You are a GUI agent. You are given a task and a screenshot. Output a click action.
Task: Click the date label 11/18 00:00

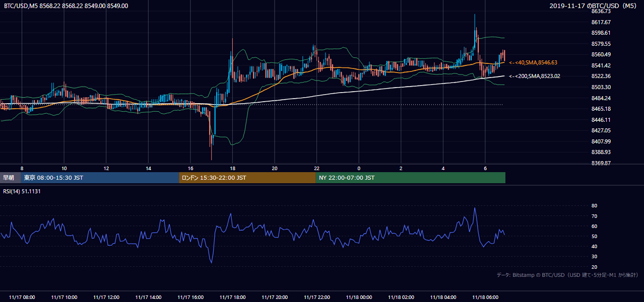[358, 297]
